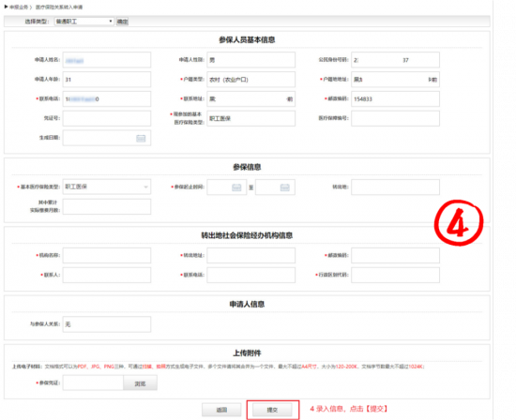Focus the 医疗保障编号 input field
This screenshot has width=516, height=420.
[x=395, y=118]
